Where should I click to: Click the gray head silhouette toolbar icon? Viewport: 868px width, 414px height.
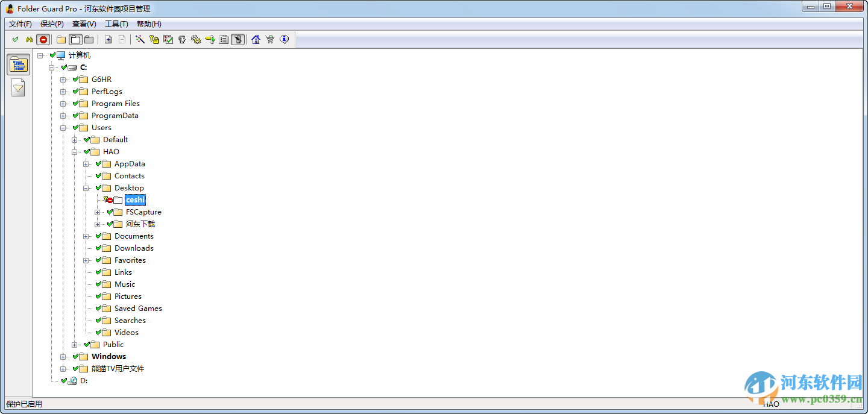point(182,40)
